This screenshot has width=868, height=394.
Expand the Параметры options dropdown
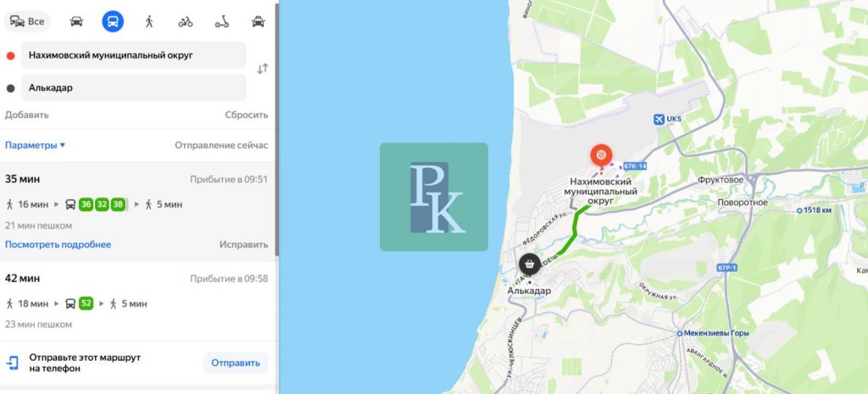coord(36,146)
